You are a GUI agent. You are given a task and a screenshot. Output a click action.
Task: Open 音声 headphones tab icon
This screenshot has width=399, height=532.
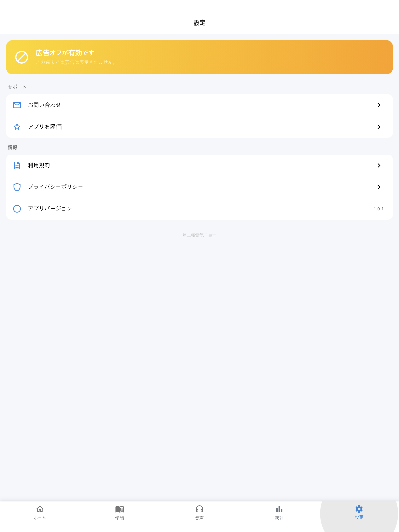pos(199,509)
